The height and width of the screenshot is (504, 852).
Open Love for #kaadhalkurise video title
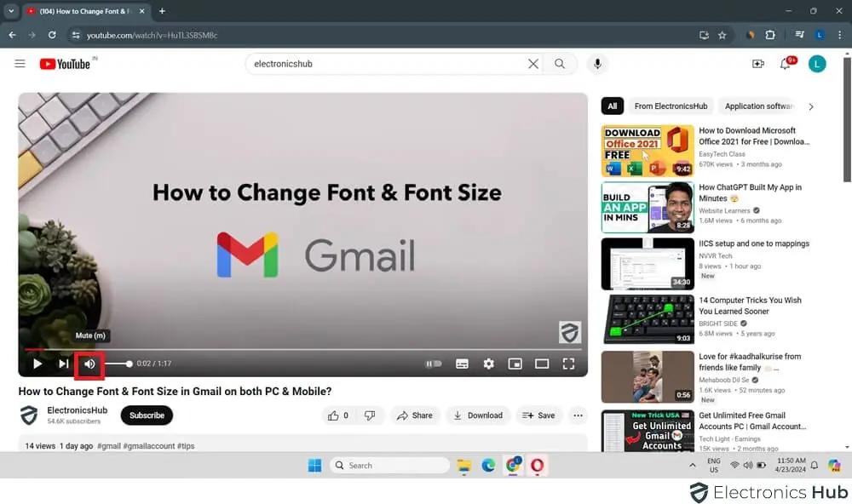point(750,362)
